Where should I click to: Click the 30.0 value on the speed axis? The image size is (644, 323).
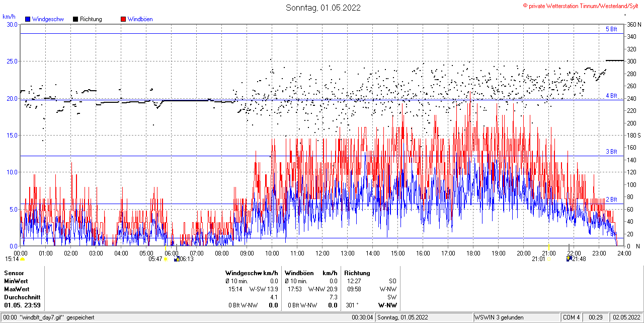12,24
